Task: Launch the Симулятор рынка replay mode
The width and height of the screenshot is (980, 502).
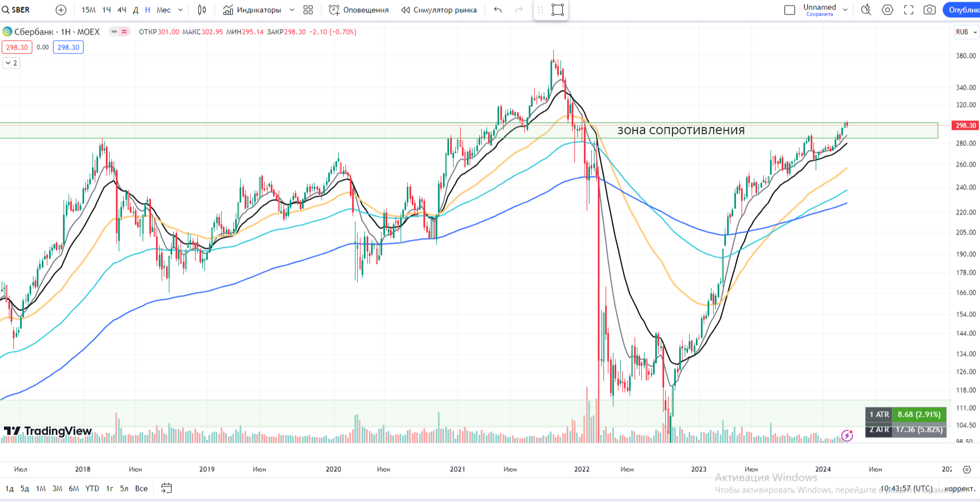Action: [x=439, y=10]
